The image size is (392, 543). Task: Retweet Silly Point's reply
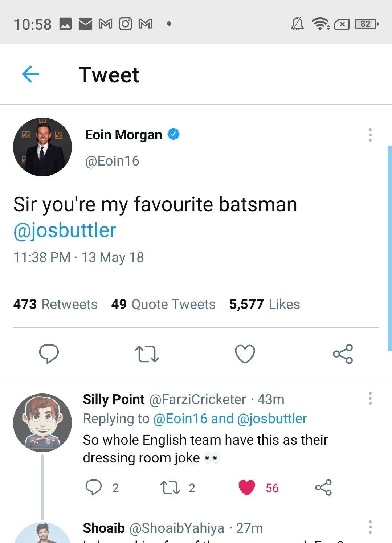point(170,487)
